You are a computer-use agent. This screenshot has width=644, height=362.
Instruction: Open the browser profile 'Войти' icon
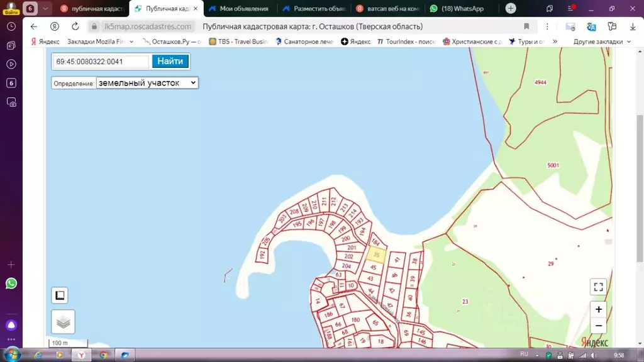[11, 8]
